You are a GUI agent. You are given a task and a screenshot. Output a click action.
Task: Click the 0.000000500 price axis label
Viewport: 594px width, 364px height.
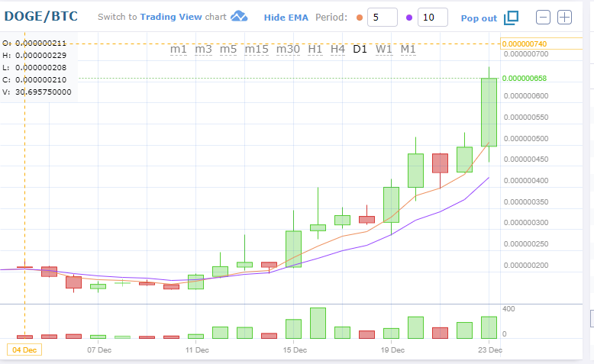(526, 139)
